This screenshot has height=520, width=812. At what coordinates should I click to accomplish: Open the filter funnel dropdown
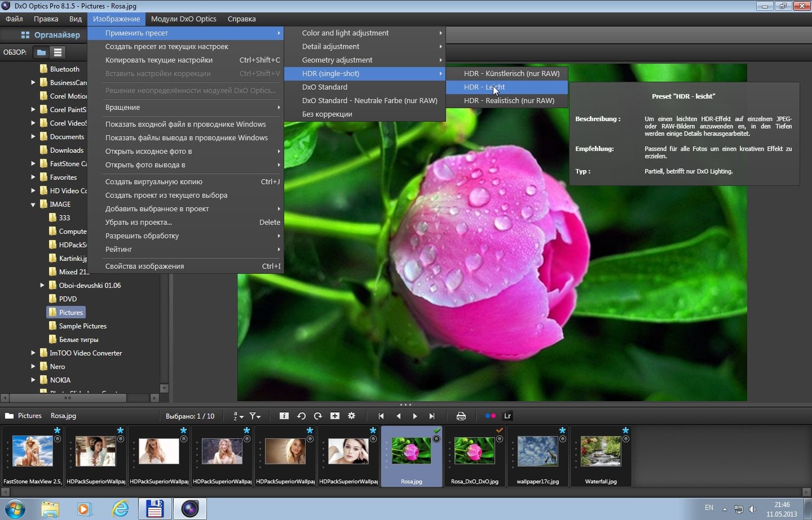coord(255,416)
